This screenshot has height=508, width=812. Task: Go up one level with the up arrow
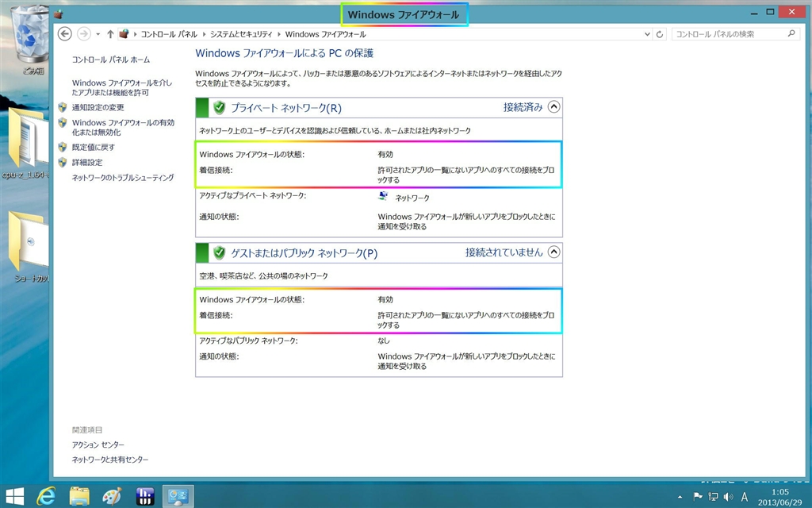[x=109, y=34]
